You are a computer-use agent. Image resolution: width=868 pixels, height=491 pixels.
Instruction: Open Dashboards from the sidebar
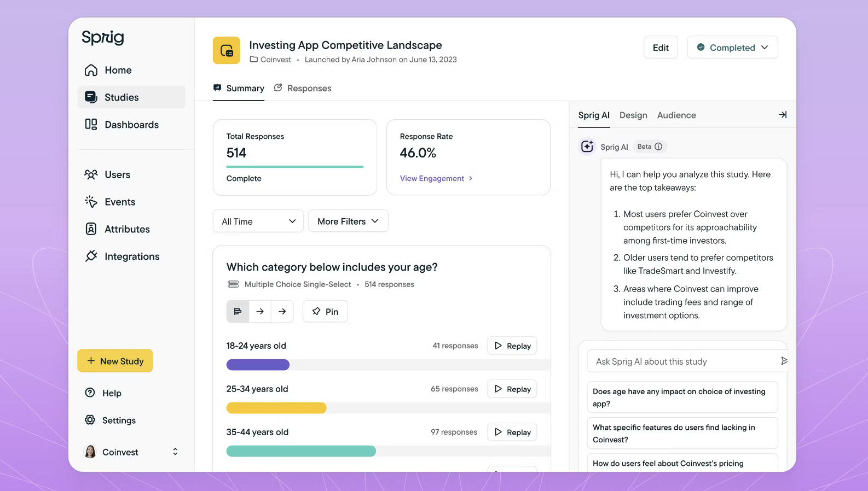(131, 125)
